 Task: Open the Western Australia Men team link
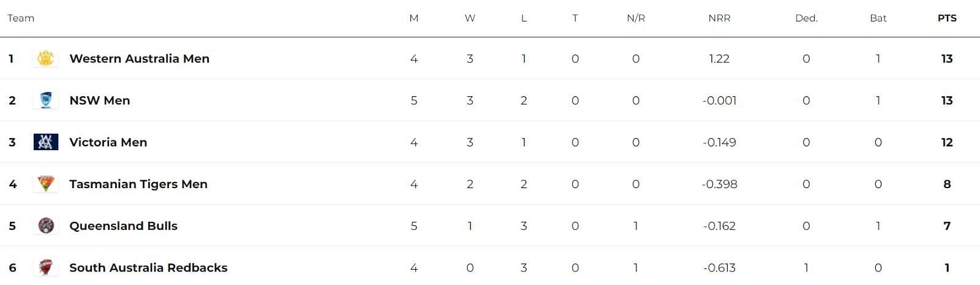[140, 59]
